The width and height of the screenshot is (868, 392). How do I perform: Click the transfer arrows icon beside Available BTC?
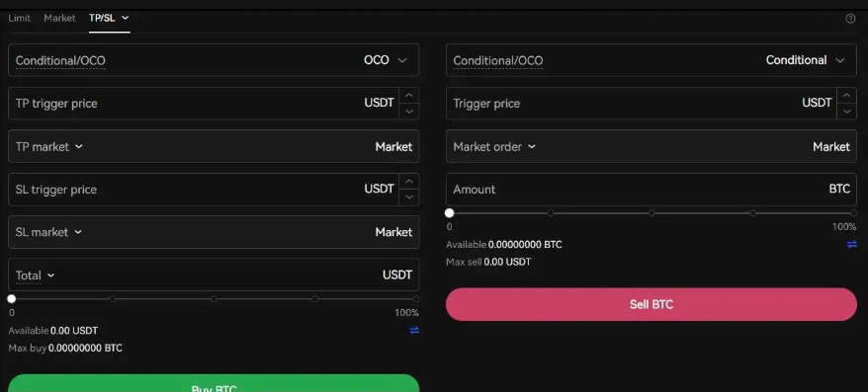tap(852, 244)
